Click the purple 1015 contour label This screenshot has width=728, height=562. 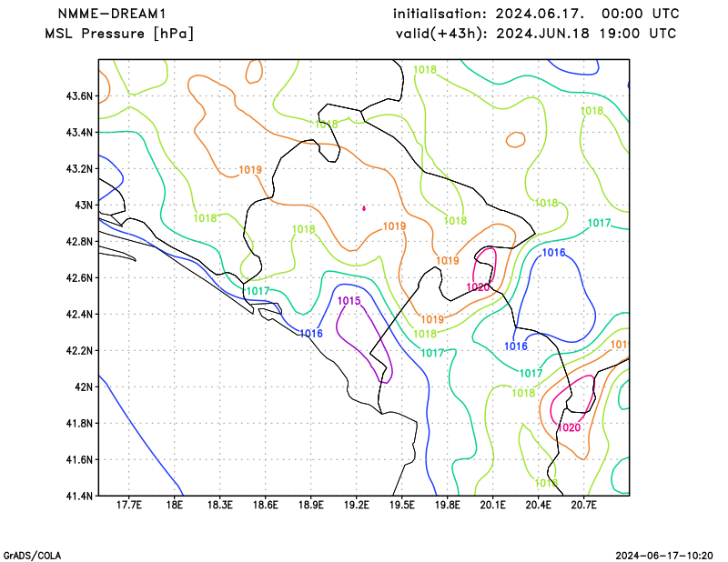point(349,301)
